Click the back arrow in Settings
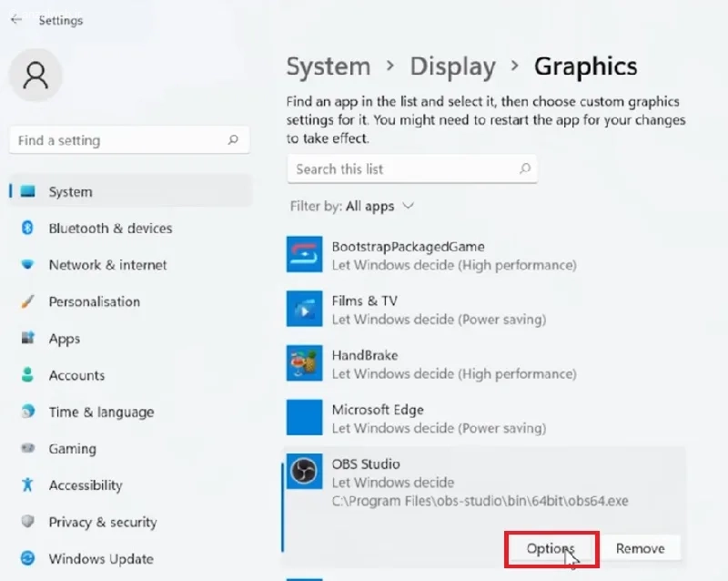Screen dimensions: 728x581 [16, 19]
